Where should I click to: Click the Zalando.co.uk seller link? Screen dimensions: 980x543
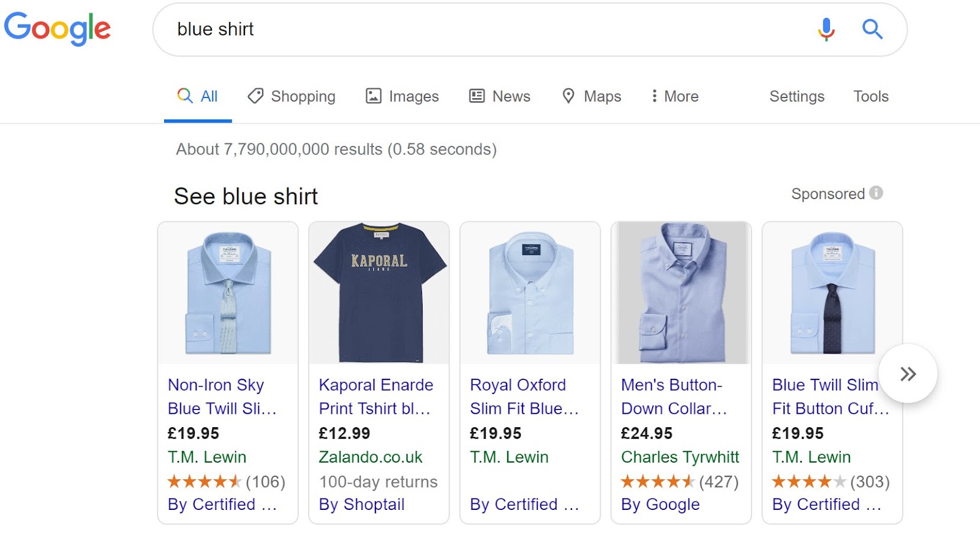tap(371, 457)
